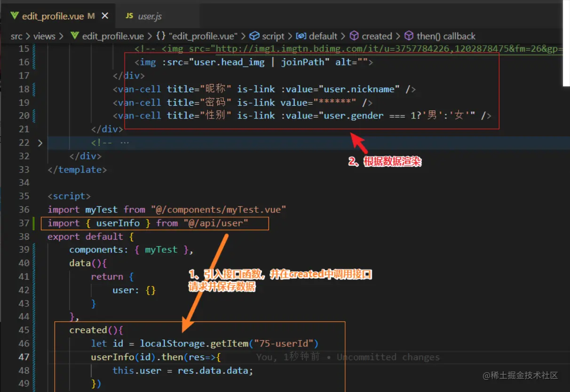570x392 pixels.
Task: Click the JS icon on user.js tab
Action: (x=129, y=16)
